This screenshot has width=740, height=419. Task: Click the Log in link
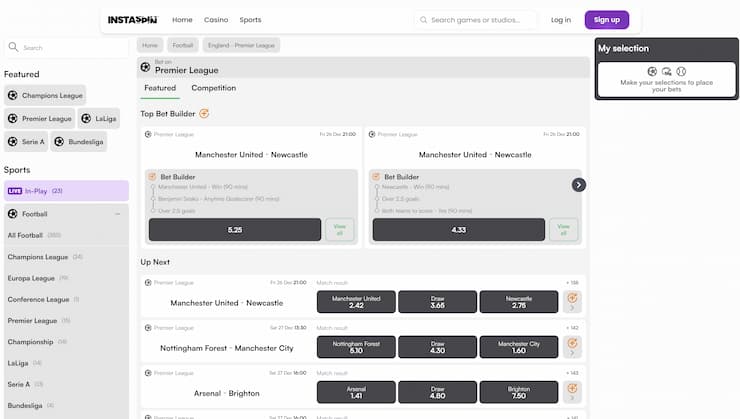pos(561,20)
